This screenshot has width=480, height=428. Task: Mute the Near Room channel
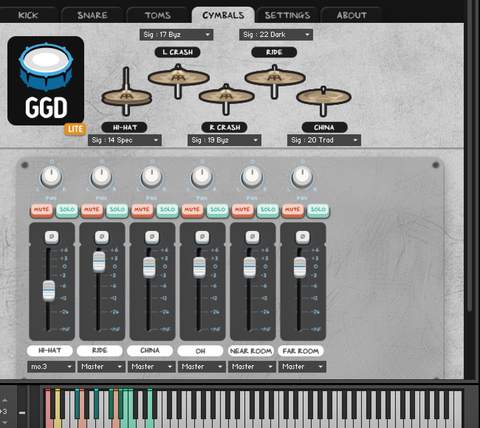243,210
